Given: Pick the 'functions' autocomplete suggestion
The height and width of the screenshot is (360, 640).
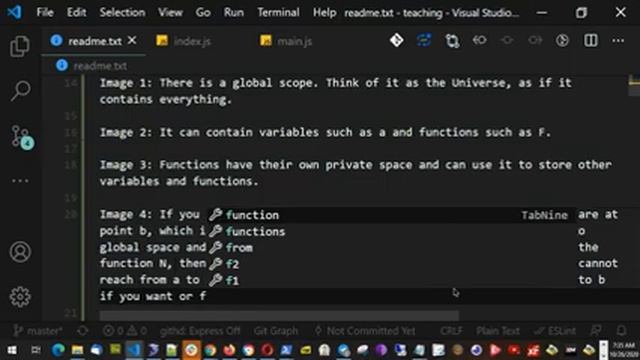Looking at the screenshot, I should tap(392, 231).
